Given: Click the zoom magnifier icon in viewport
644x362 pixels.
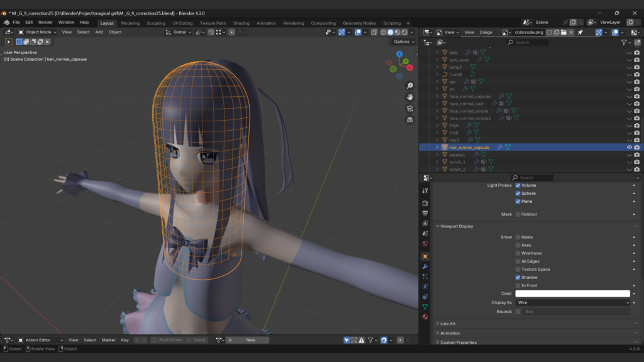Looking at the screenshot, I should [410, 85].
